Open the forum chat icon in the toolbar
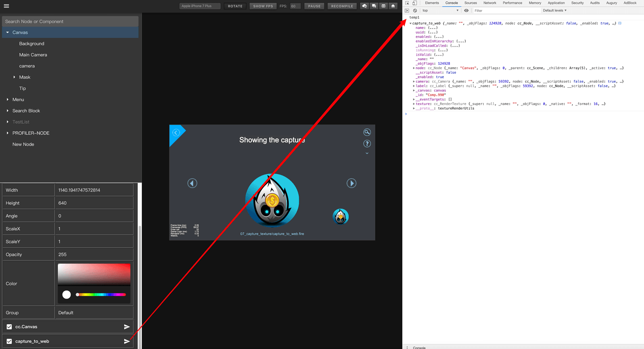This screenshot has width=644, height=349. (x=374, y=6)
